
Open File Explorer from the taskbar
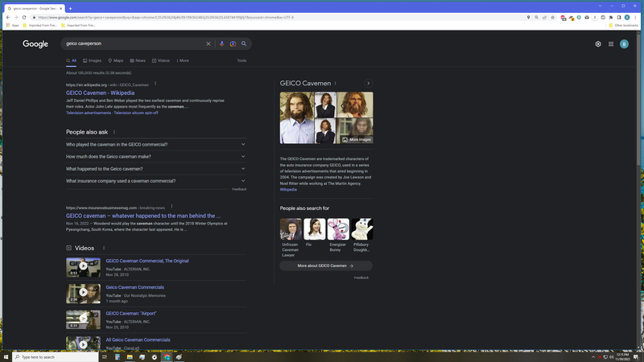(x=130, y=357)
